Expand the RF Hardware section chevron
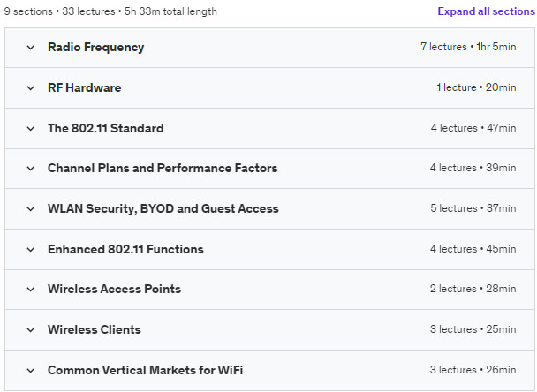 (x=31, y=88)
